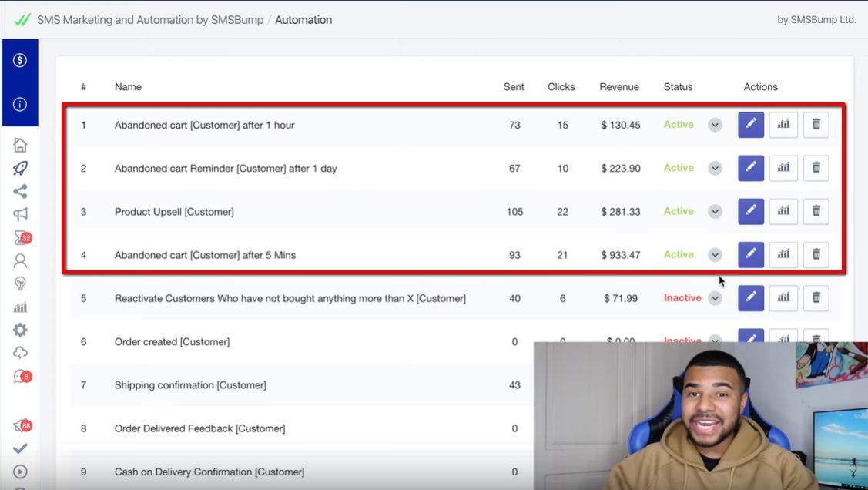The height and width of the screenshot is (490, 868).
Task: Expand the status dropdown for Abandoned cart after 1 hour
Action: (x=714, y=124)
